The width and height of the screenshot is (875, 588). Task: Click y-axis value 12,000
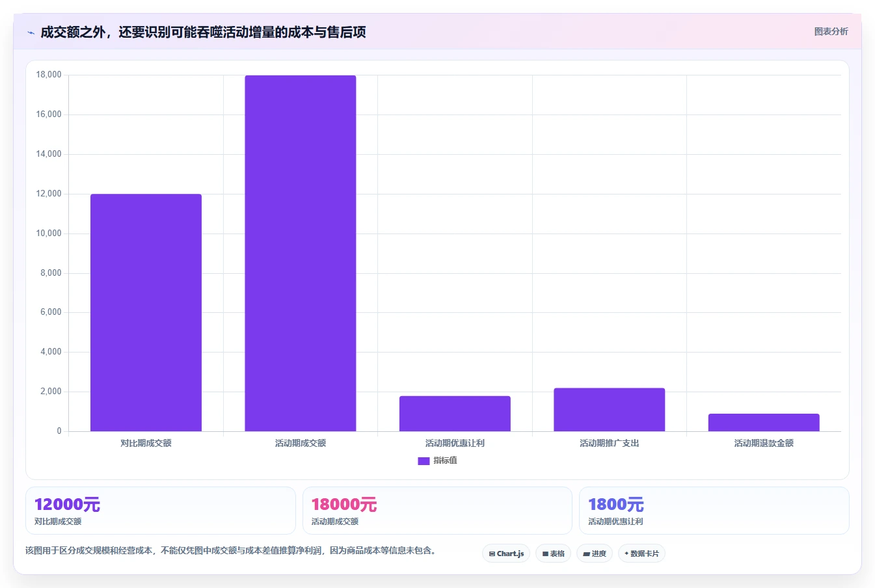49,194
